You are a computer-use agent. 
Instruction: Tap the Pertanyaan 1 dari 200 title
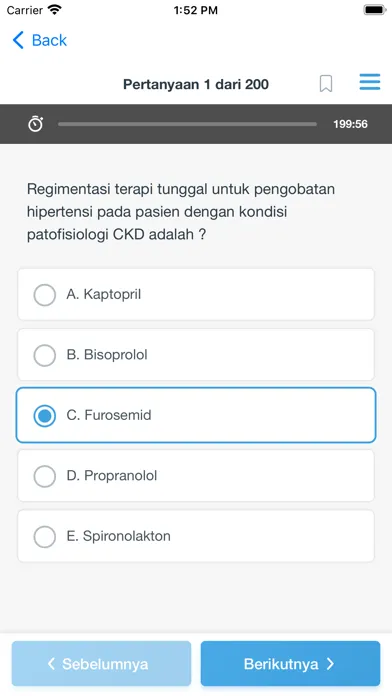coord(196,84)
